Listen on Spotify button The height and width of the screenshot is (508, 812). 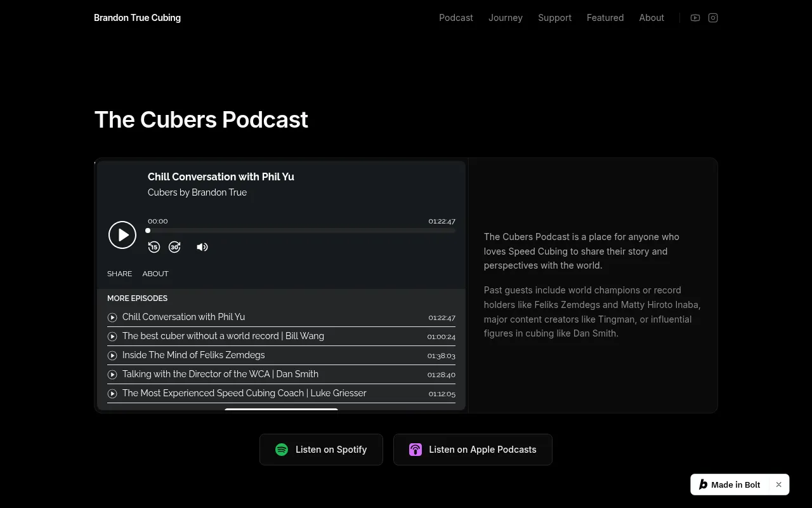321,450
